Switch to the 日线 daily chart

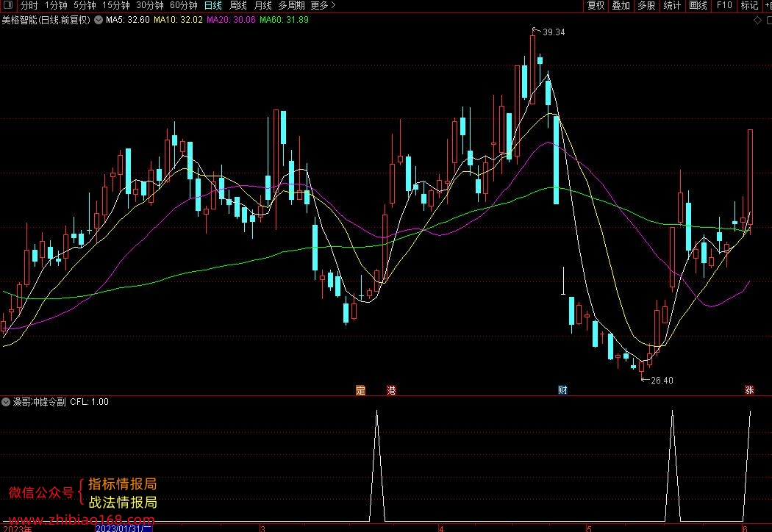[x=212, y=5]
